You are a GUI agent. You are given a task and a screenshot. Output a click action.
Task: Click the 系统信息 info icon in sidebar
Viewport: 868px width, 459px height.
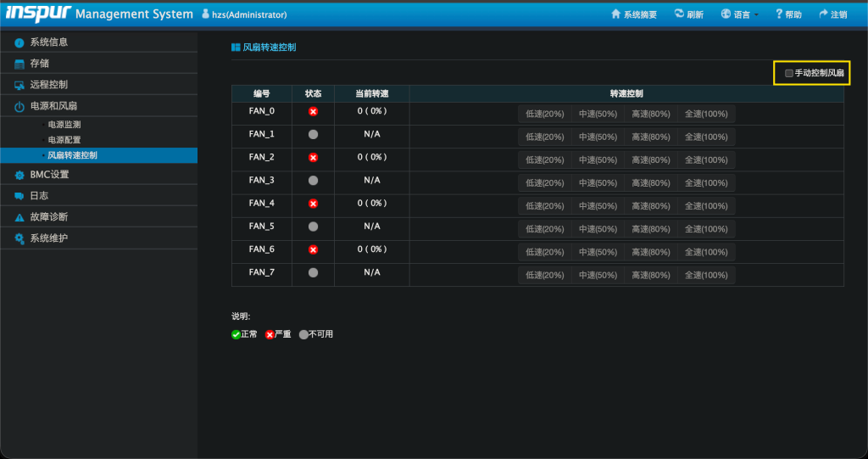point(19,42)
